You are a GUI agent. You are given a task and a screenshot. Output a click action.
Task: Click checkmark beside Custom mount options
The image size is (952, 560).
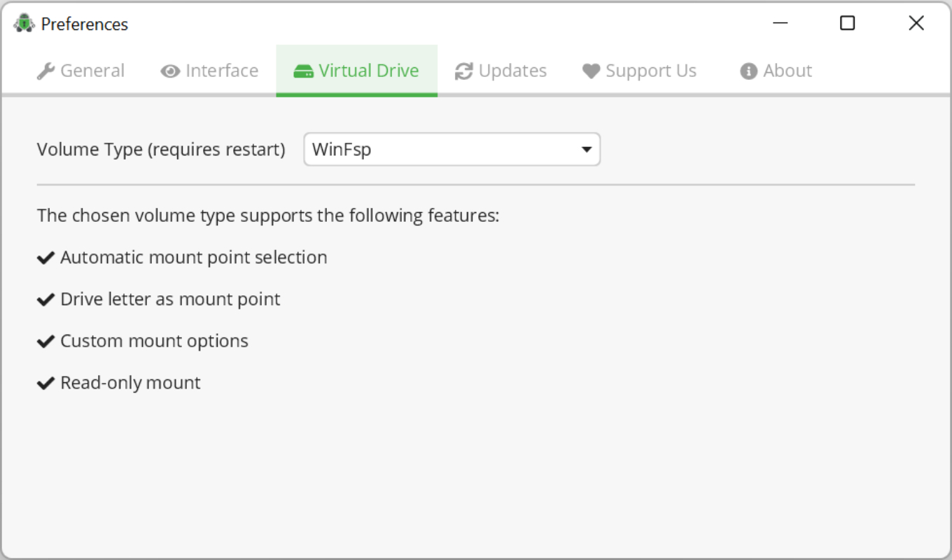(x=45, y=342)
